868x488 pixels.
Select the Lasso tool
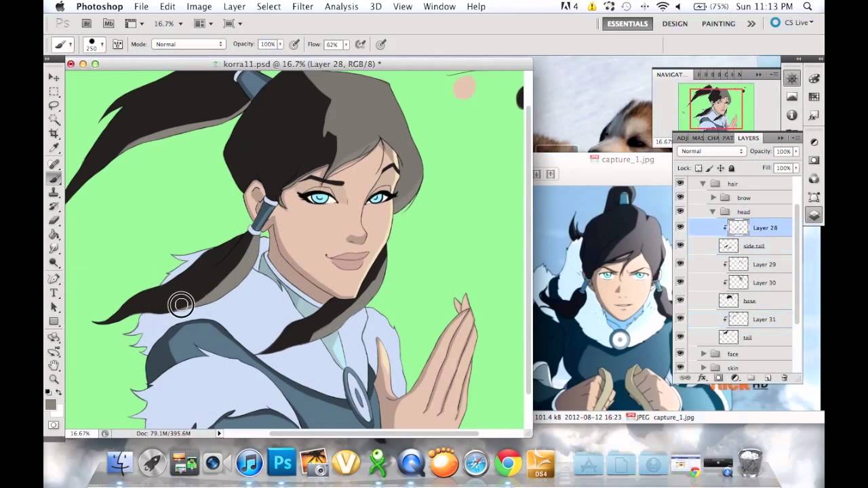54,106
